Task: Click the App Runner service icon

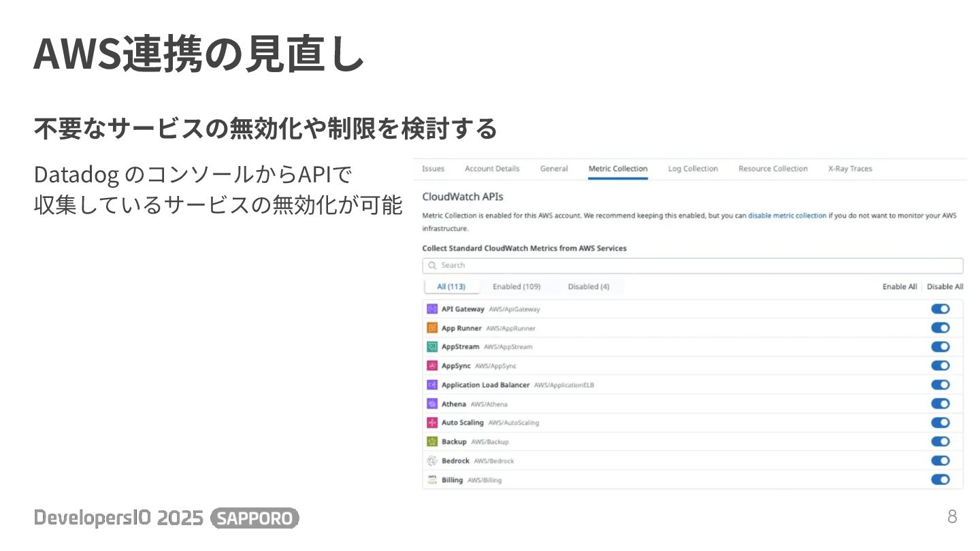Action: click(431, 328)
